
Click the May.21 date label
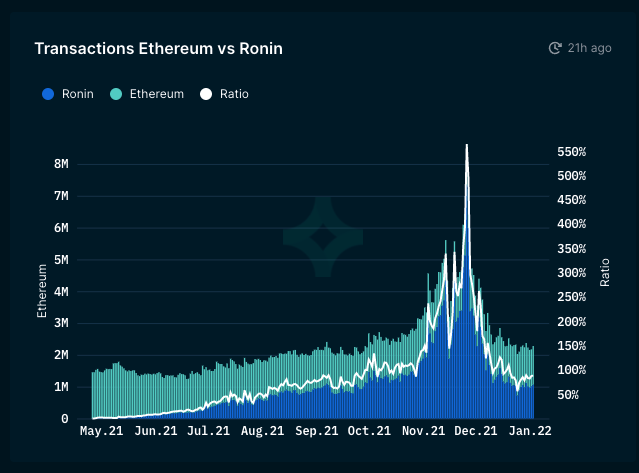pos(101,431)
